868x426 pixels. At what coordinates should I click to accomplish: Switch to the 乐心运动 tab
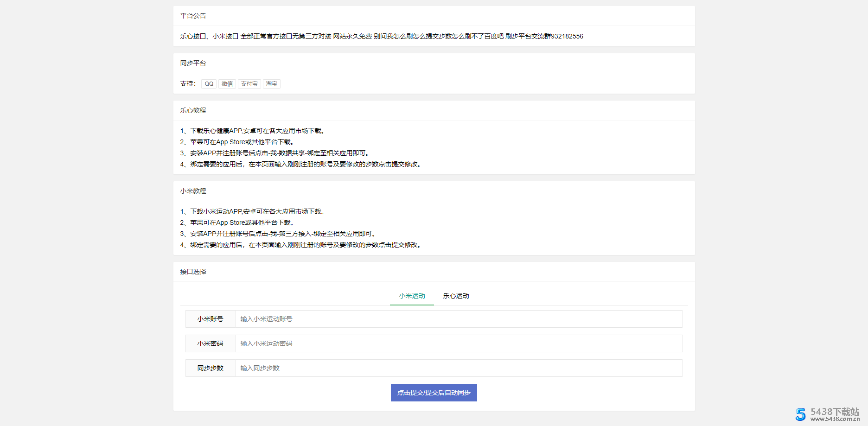pos(455,296)
